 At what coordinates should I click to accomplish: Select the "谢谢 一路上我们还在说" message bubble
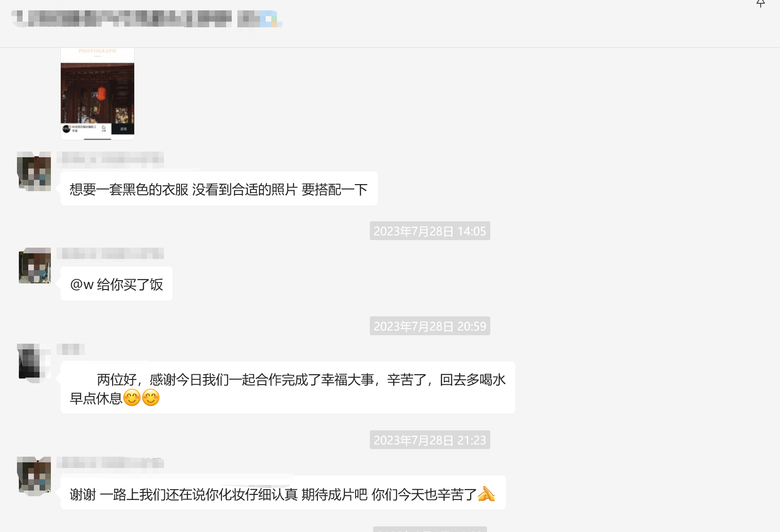283,493
